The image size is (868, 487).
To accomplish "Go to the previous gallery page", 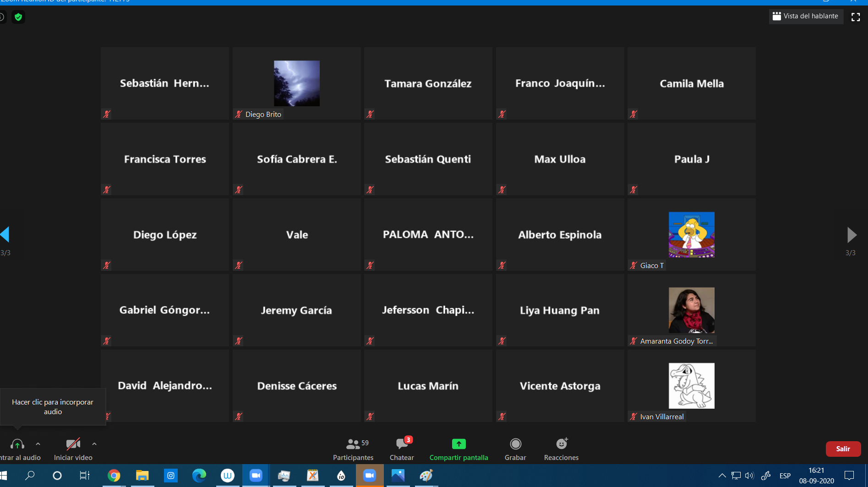I will pyautogui.click(x=5, y=235).
